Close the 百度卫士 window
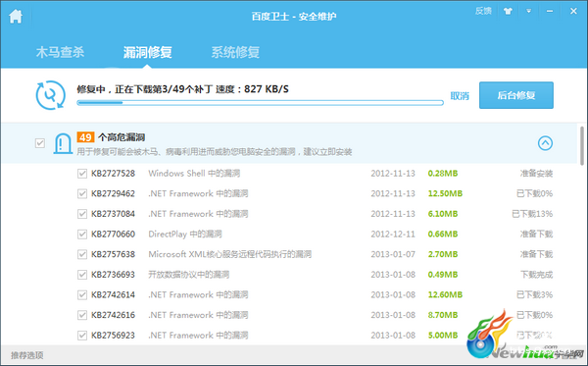The image size is (588, 366). point(573,11)
